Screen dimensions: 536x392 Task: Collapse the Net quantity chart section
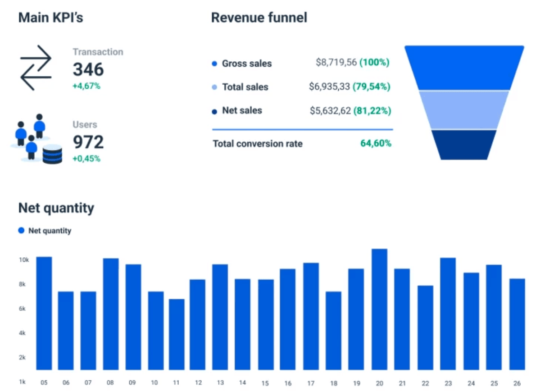tap(56, 208)
